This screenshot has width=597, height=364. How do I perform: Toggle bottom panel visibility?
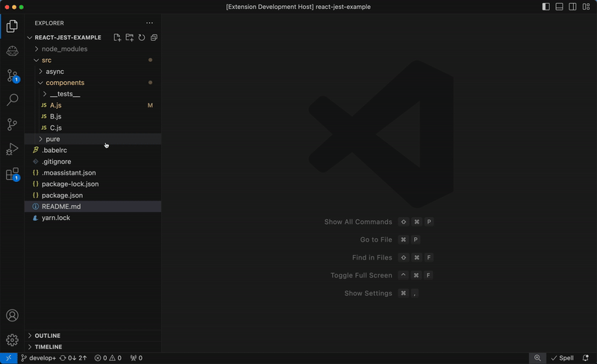tap(559, 7)
